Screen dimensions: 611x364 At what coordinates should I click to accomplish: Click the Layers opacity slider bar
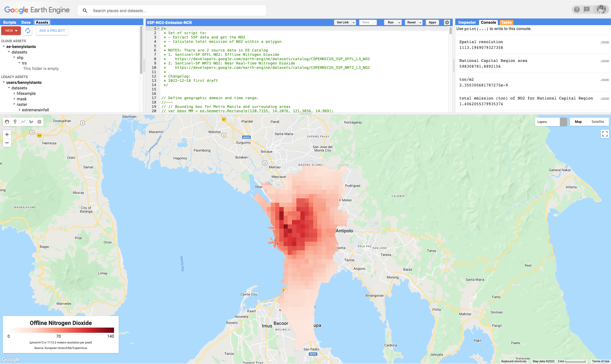click(x=563, y=122)
